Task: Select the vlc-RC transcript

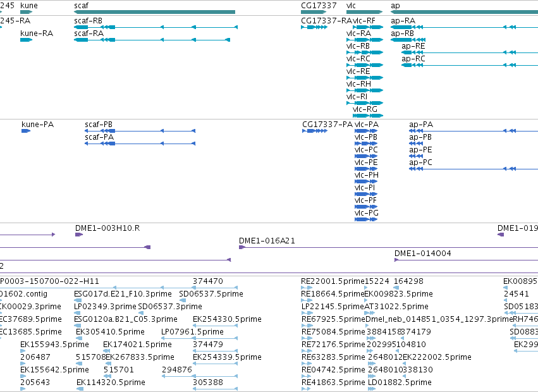Action: tap(365, 65)
